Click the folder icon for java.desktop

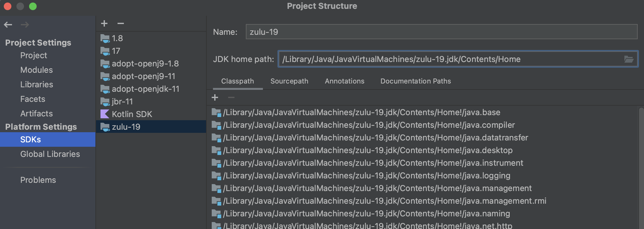[216, 150]
